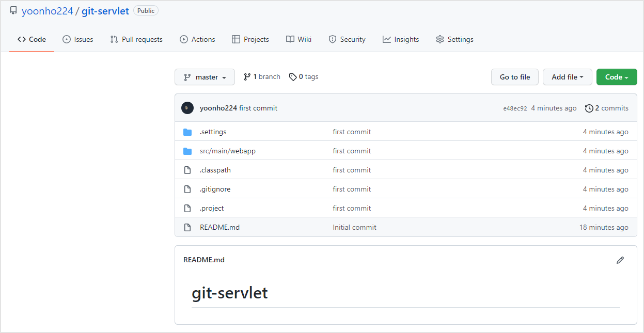Open first commit message on .project row
The height and width of the screenshot is (333, 644).
352,208
